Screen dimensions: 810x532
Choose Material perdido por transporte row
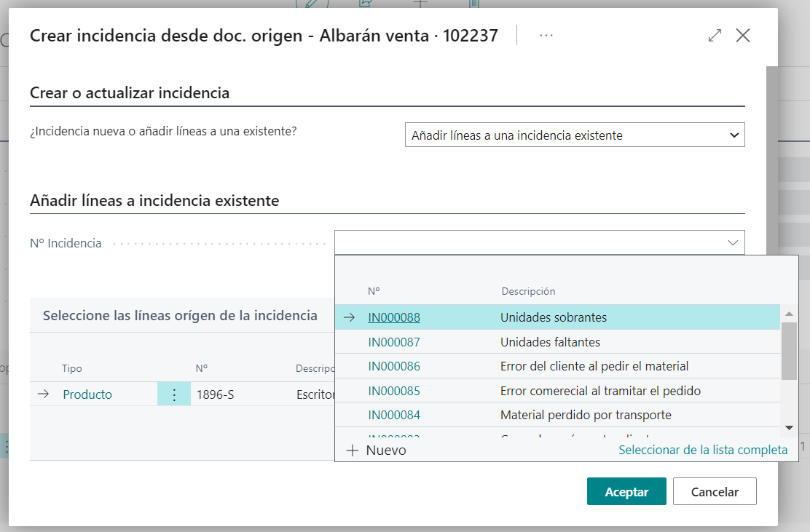click(x=586, y=415)
